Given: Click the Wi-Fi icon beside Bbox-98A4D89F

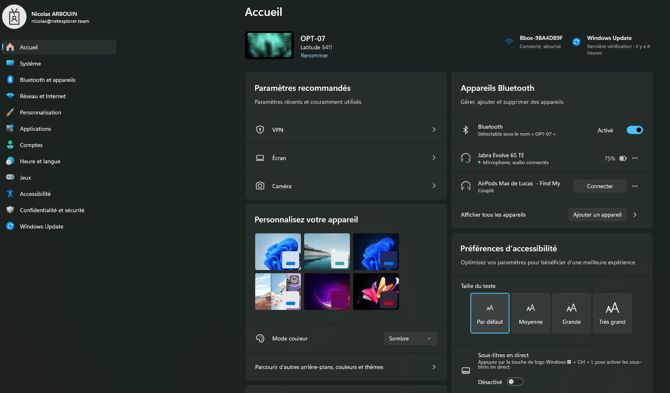Looking at the screenshot, I should [x=509, y=41].
